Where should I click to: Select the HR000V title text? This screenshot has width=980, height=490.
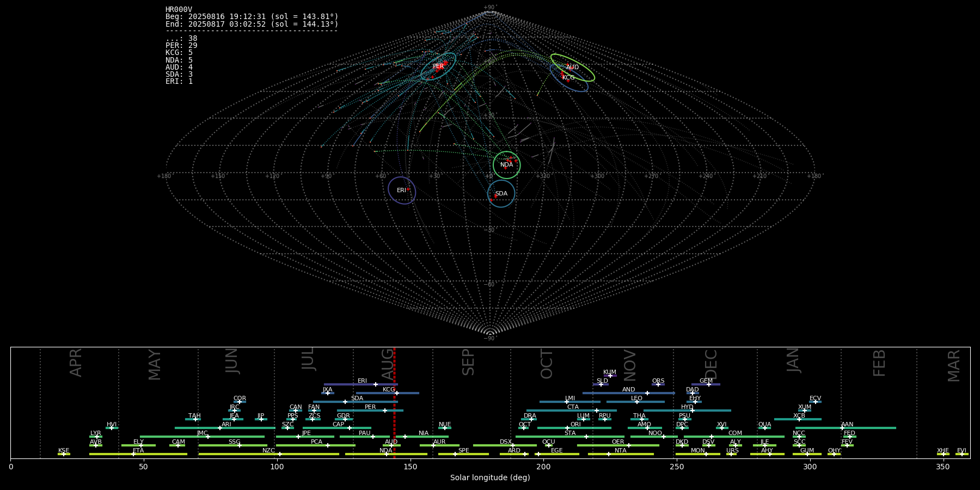point(179,10)
